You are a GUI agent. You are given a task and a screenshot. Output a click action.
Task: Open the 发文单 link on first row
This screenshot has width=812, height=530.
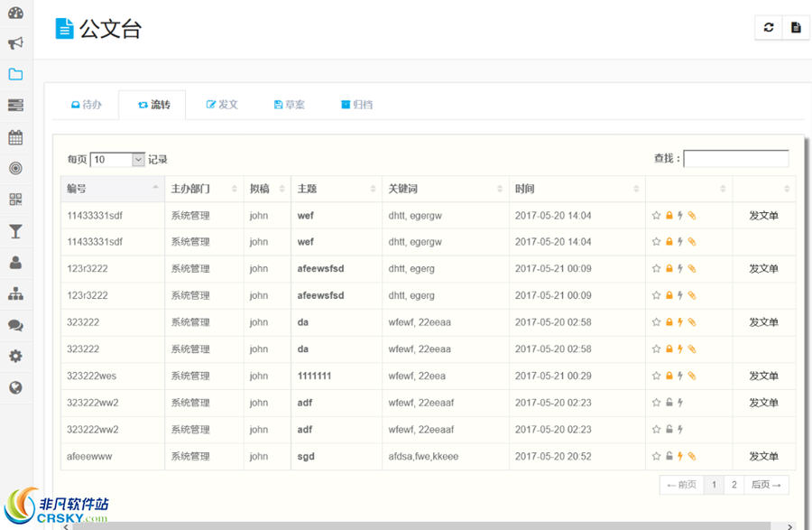pos(762,216)
